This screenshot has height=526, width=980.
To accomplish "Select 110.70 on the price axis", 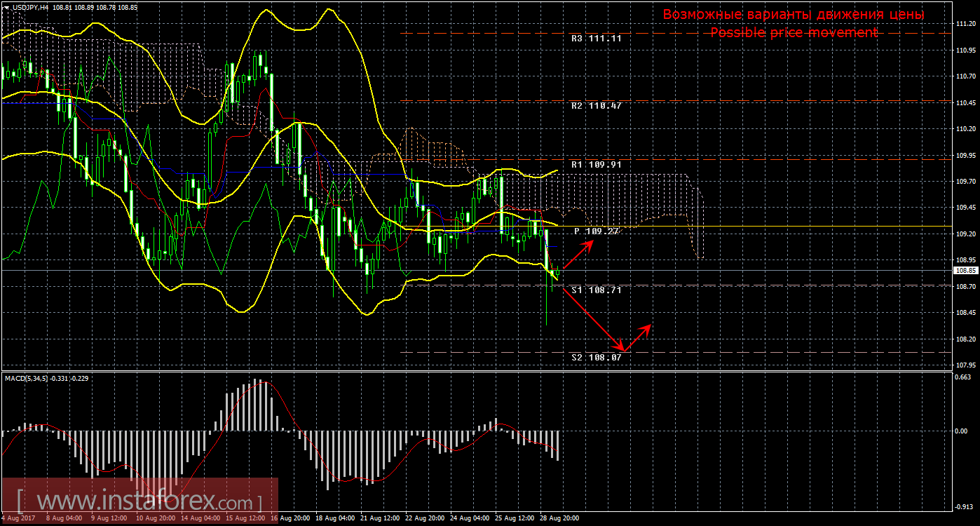I will (x=965, y=76).
